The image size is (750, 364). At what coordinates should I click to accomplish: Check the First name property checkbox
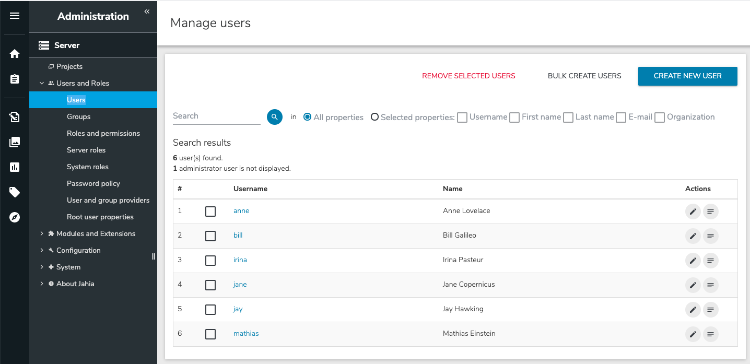514,117
